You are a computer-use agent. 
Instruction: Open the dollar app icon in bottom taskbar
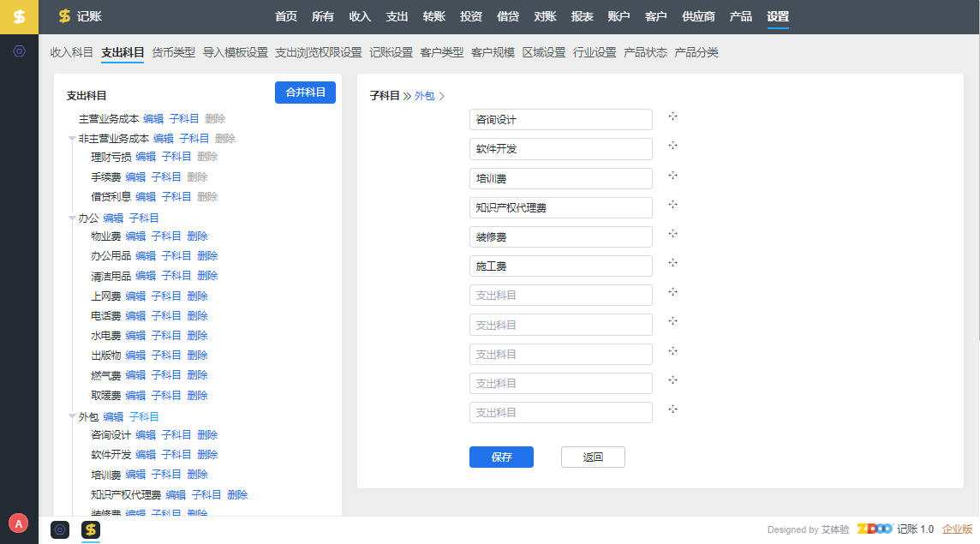pos(91,530)
